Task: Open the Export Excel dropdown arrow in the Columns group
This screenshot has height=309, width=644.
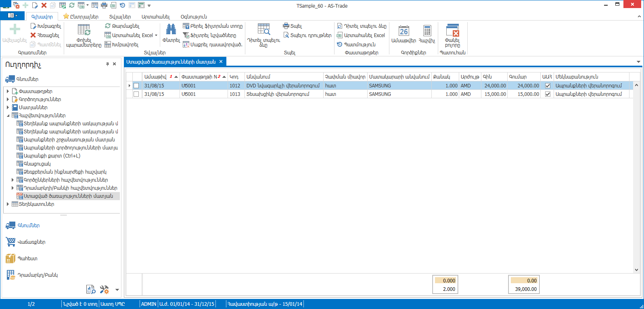Action: (156, 35)
